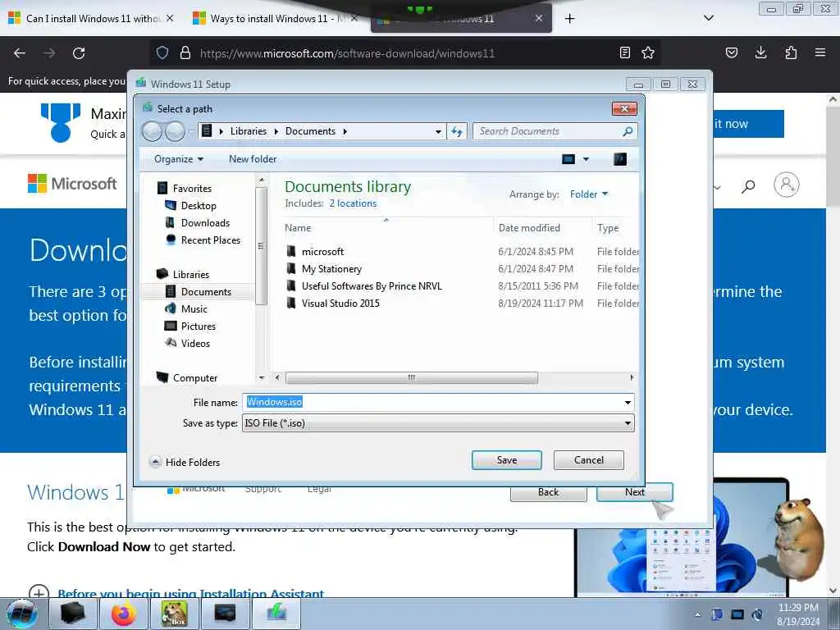Screen dimensions: 840x630
Task: Open the Organize menu
Action: [x=178, y=159]
